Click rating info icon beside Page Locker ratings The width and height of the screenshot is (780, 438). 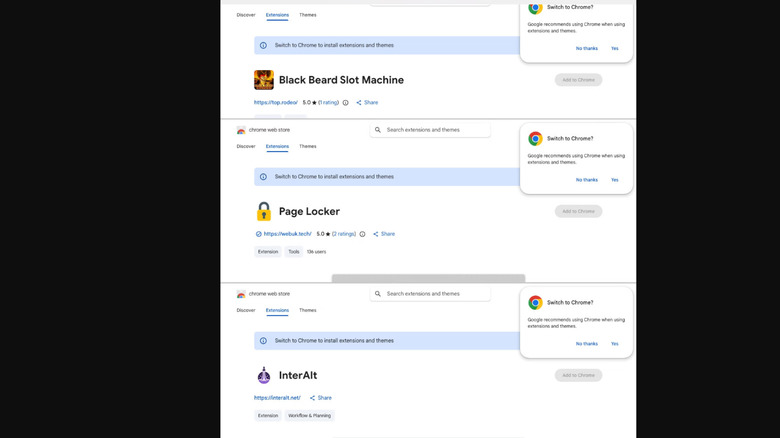pos(362,234)
